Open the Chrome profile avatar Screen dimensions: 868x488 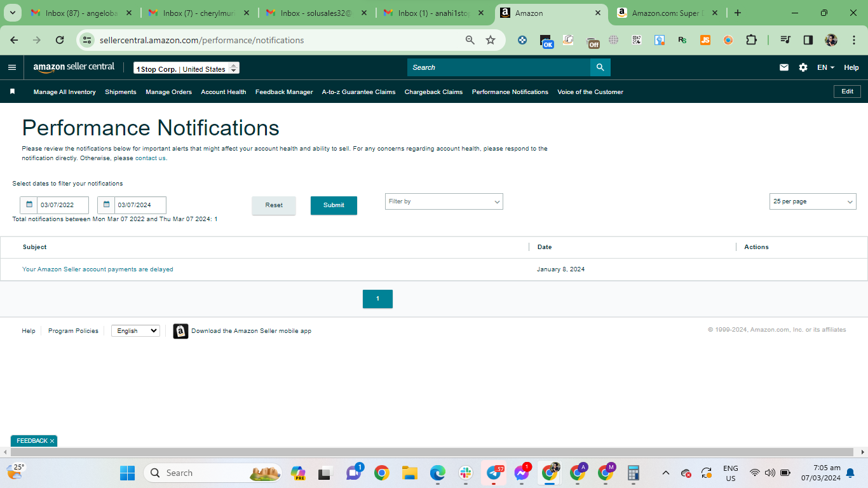(831, 40)
